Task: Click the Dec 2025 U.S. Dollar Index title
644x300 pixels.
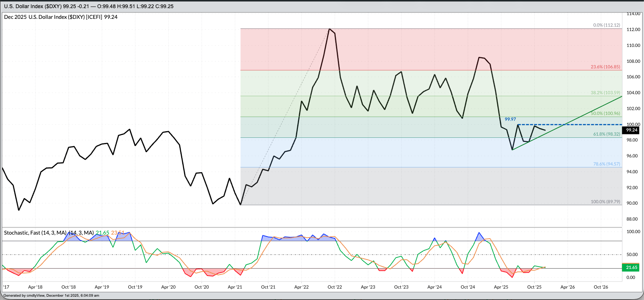Action: pyautogui.click(x=61, y=17)
